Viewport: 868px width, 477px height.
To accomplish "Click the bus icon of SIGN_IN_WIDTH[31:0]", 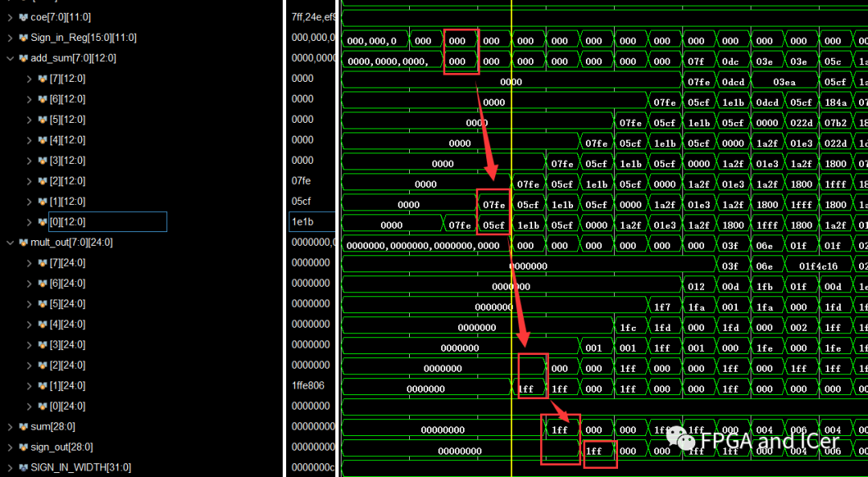I will pyautogui.click(x=23, y=467).
